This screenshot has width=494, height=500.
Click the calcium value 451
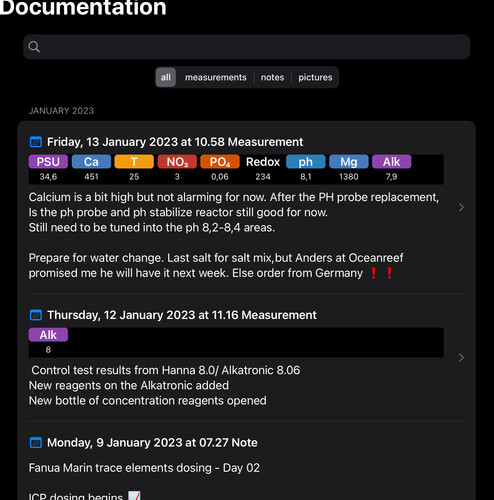point(91,177)
